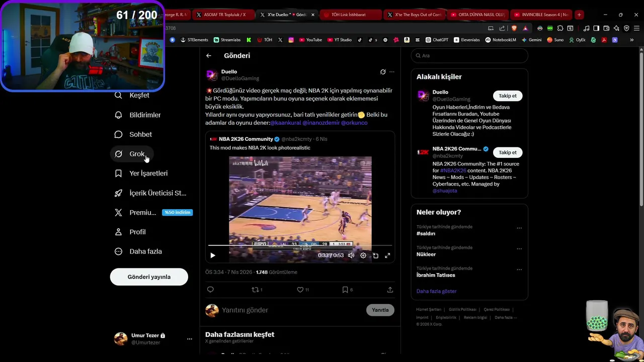
Task: Open three-dot menu beside Nükleer trend
Action: [519, 249]
